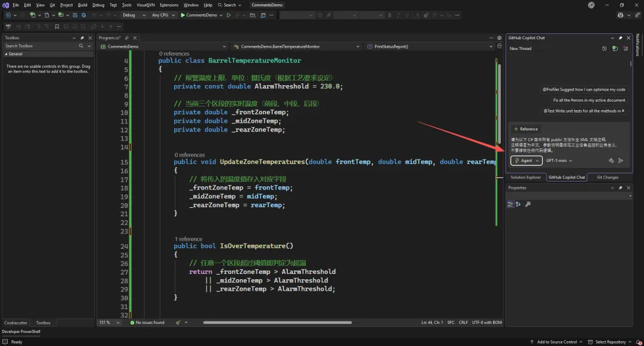Click the @Profiler optimize my code suggestion

click(x=584, y=89)
